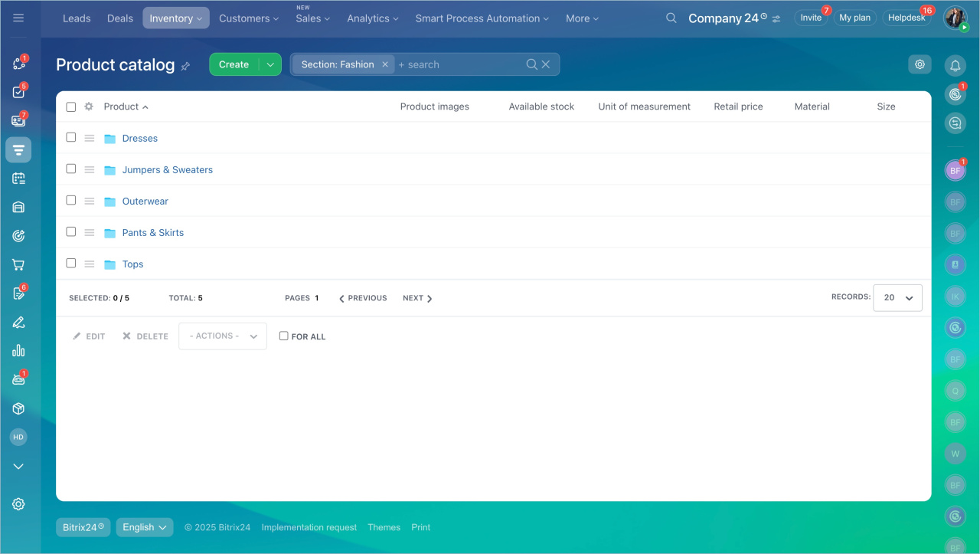Open catalog settings gear icon
This screenshot has width=980, height=554.
tap(920, 64)
